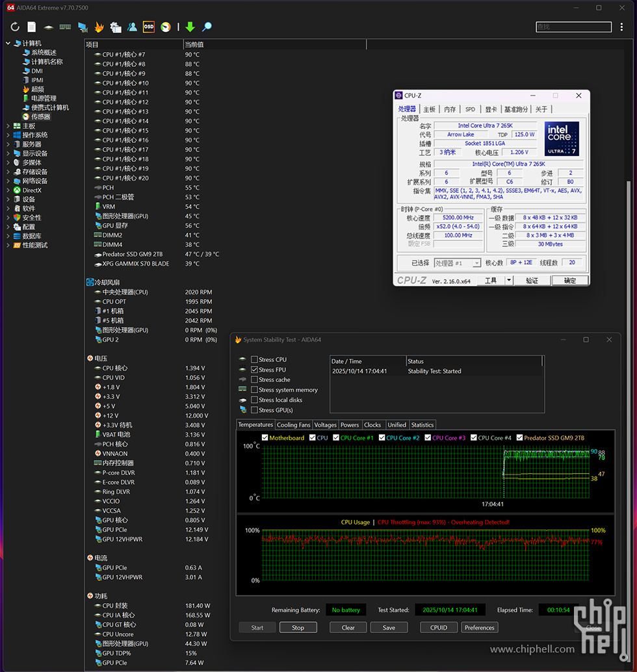The height and width of the screenshot is (672, 637).
Task: Click the search input field in AIDA64
Action: click(x=573, y=27)
